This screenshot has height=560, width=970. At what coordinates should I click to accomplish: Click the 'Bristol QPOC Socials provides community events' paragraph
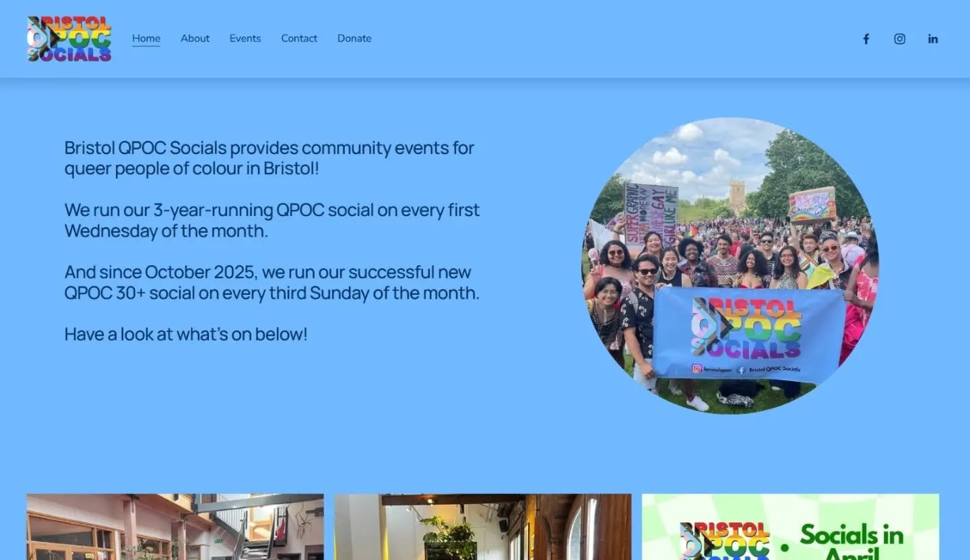[269, 158]
